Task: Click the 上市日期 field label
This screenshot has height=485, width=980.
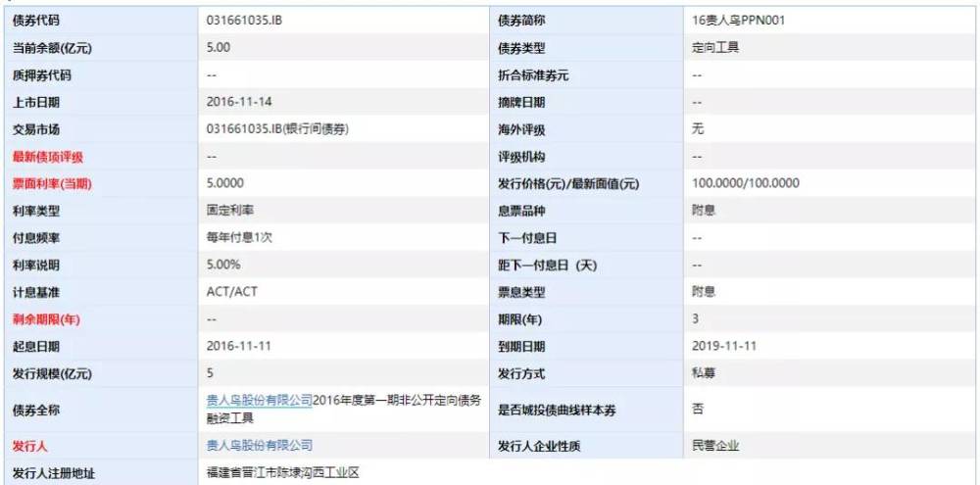Action: click(x=35, y=103)
